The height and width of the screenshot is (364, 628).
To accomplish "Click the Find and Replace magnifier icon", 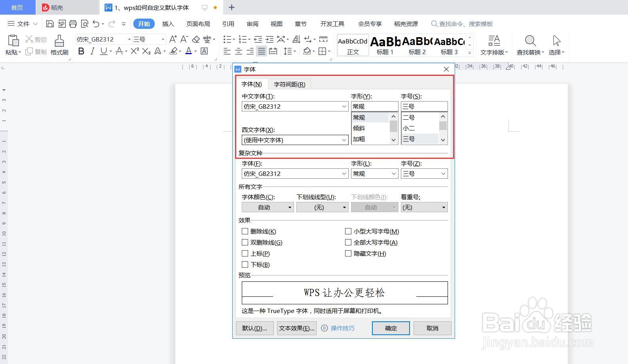I will tap(530, 41).
